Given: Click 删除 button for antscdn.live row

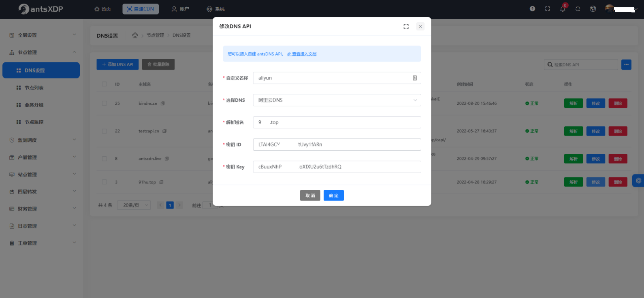Looking at the screenshot, I should coord(618,158).
